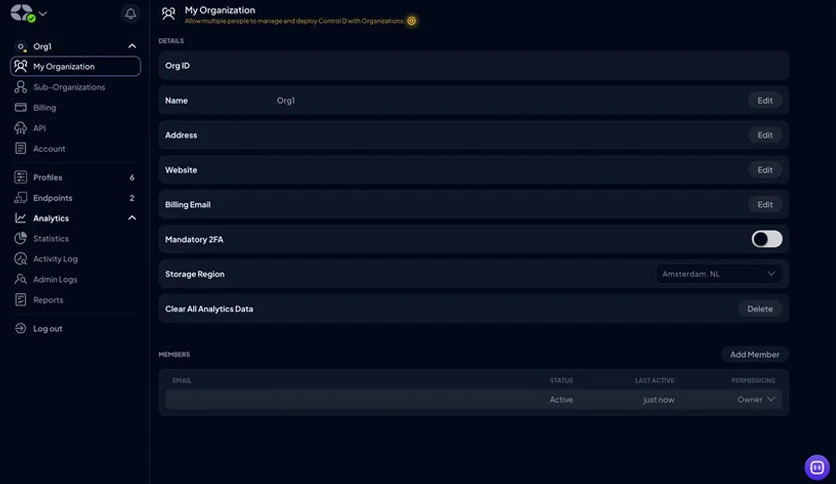The height and width of the screenshot is (484, 836).
Task: Open Account settings
Action: [x=49, y=149]
